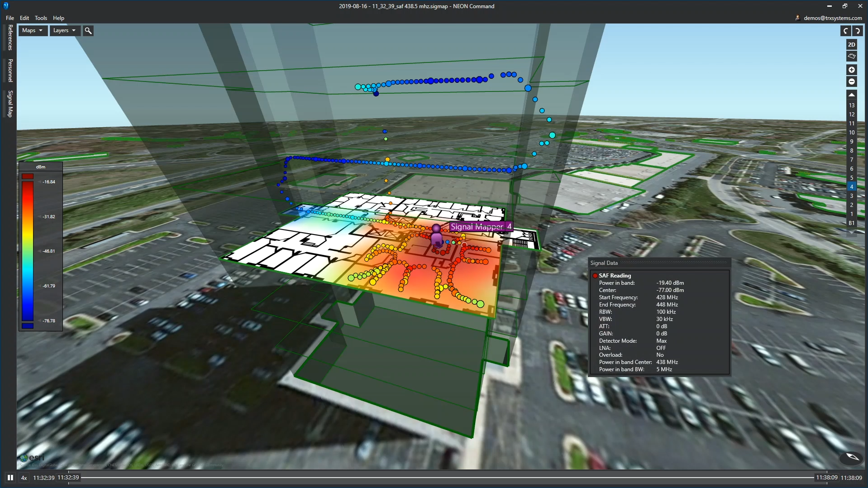The width and height of the screenshot is (868, 488).
Task: Zoom in with the plus button
Action: 851,70
